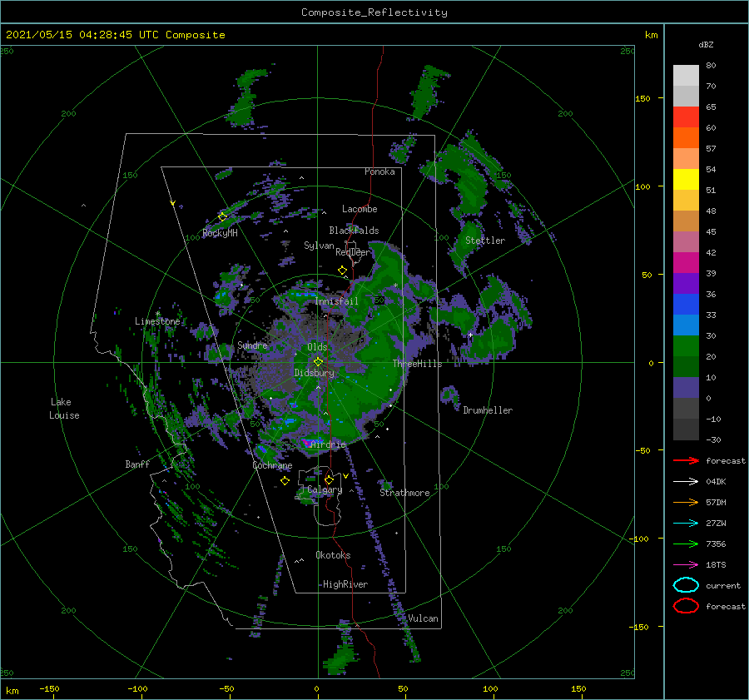Image resolution: width=749 pixels, height=700 pixels.
Task: Click the orange 57-60 dBZ color swatch
Action: (686, 138)
